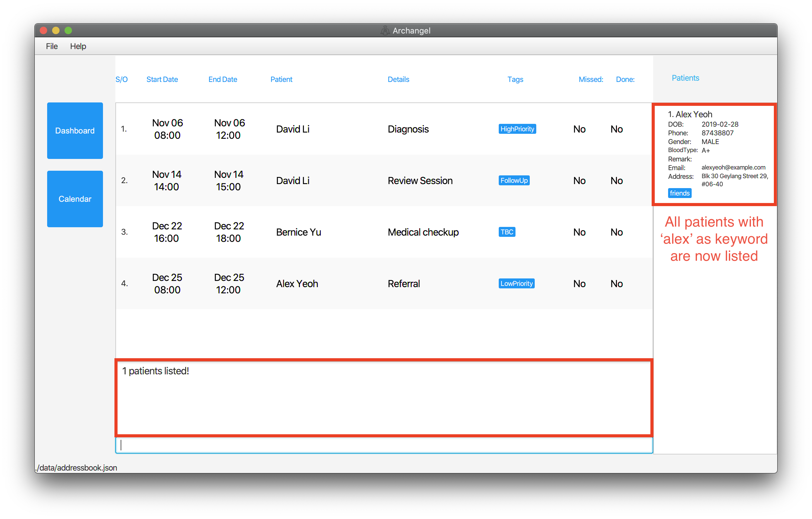Select the LowPriority tag
Viewport: 812px width, 519px height.
(x=516, y=284)
